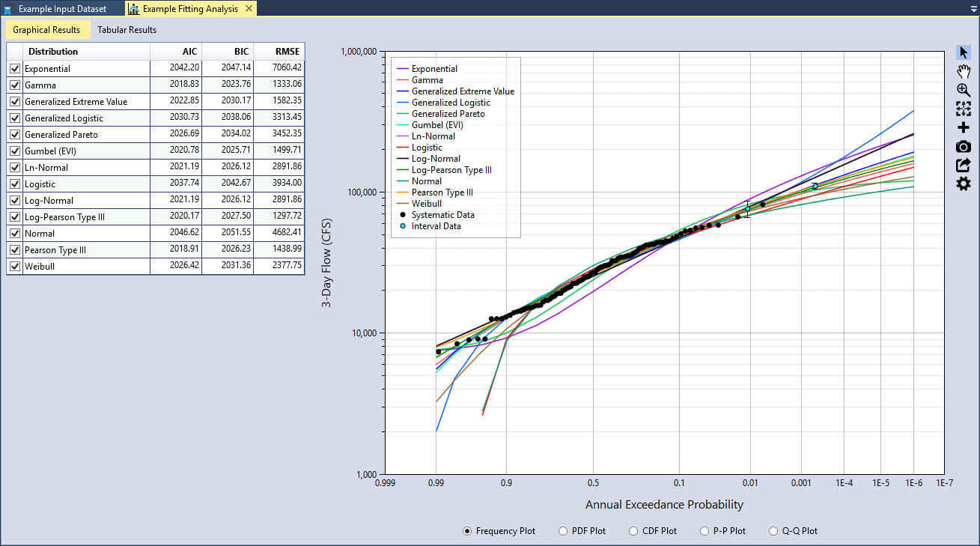Viewport: 980px width, 546px height.
Task: Disable the Normal distribution curve
Action: [14, 233]
